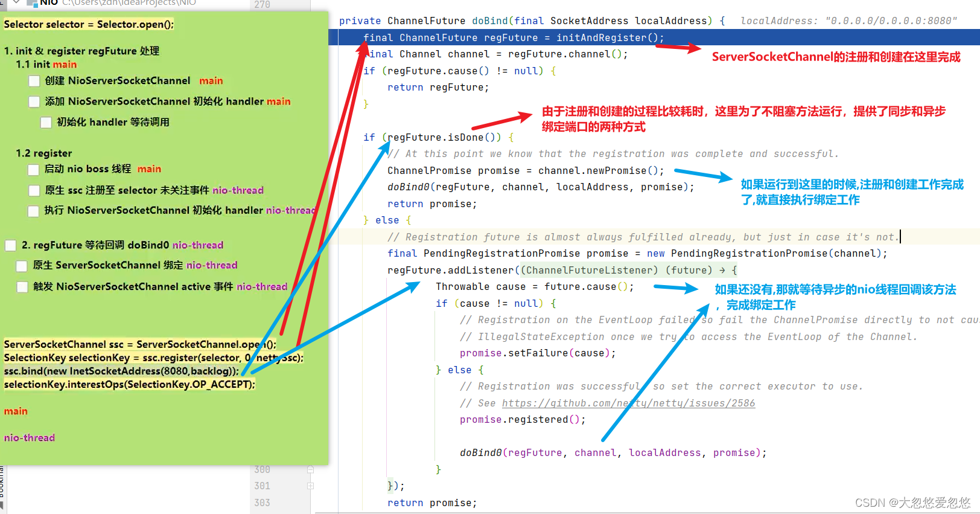Check the '启动 nio boss 线程' checkbox
Screen dimensions: 980x514
(x=34, y=170)
